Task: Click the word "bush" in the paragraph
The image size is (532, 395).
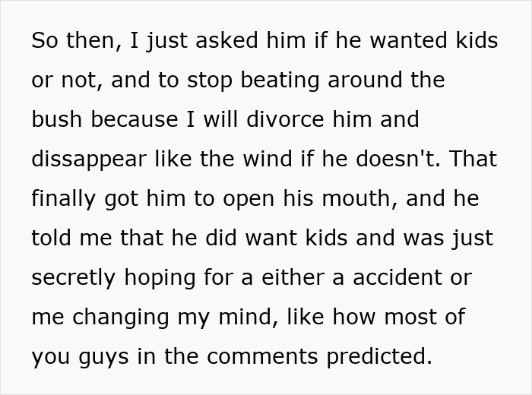Action: click(x=57, y=120)
